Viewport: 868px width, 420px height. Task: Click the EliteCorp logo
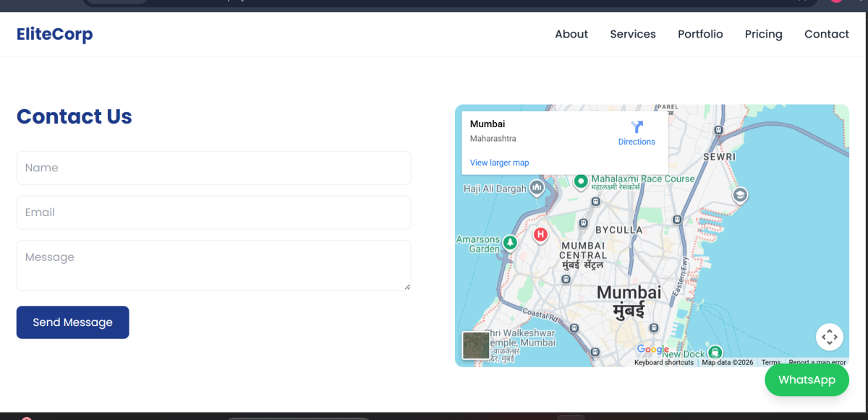click(x=54, y=34)
